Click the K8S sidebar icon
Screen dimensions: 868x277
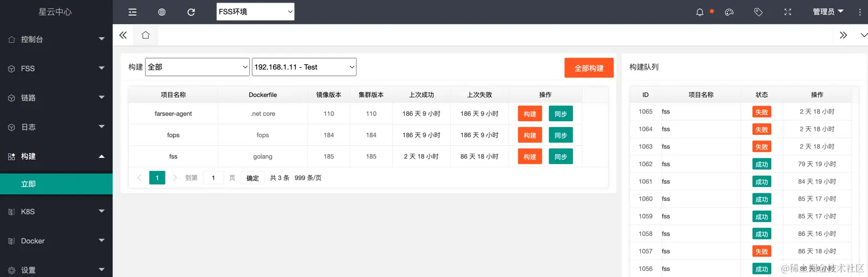(12, 212)
